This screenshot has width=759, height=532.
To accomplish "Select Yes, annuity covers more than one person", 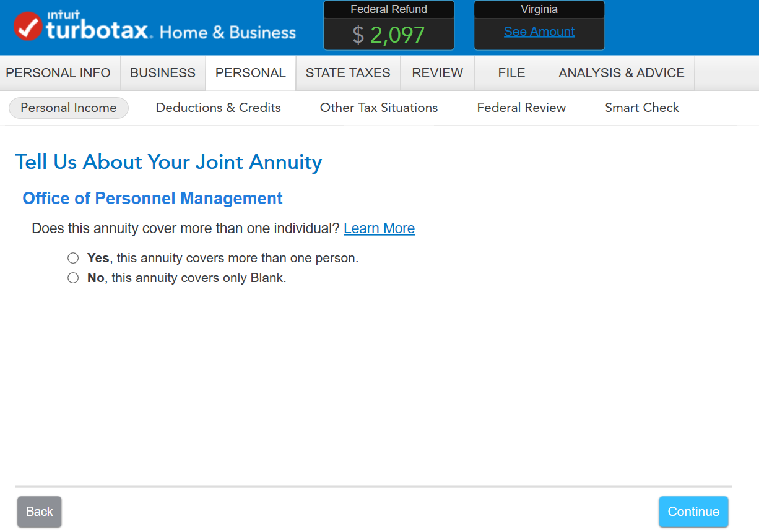I will pos(73,258).
